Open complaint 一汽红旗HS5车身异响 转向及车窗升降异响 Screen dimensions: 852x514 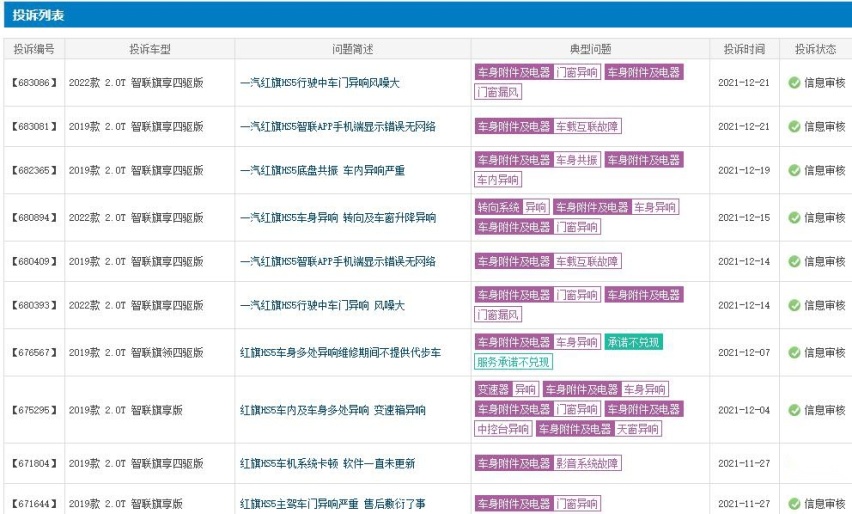(337, 217)
